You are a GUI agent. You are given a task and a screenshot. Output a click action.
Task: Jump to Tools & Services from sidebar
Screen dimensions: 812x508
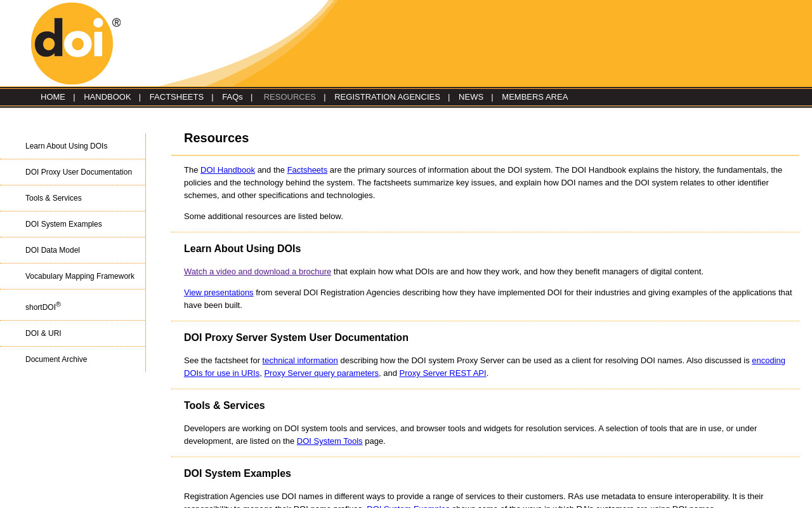point(53,198)
